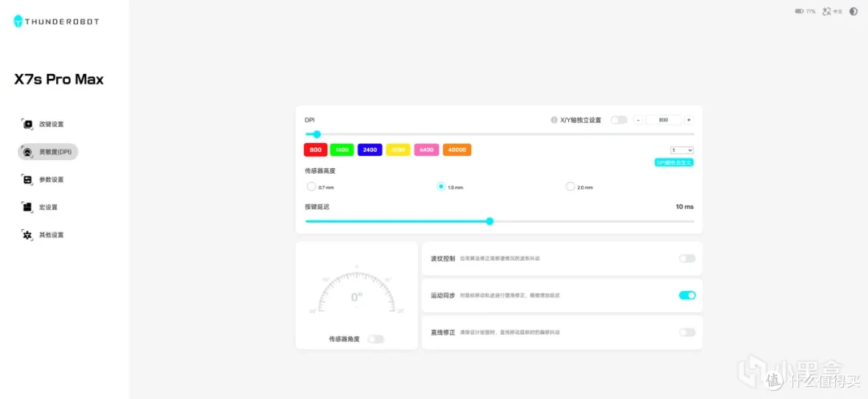Click info icon beside X/Y轴独立设置

[x=554, y=120]
